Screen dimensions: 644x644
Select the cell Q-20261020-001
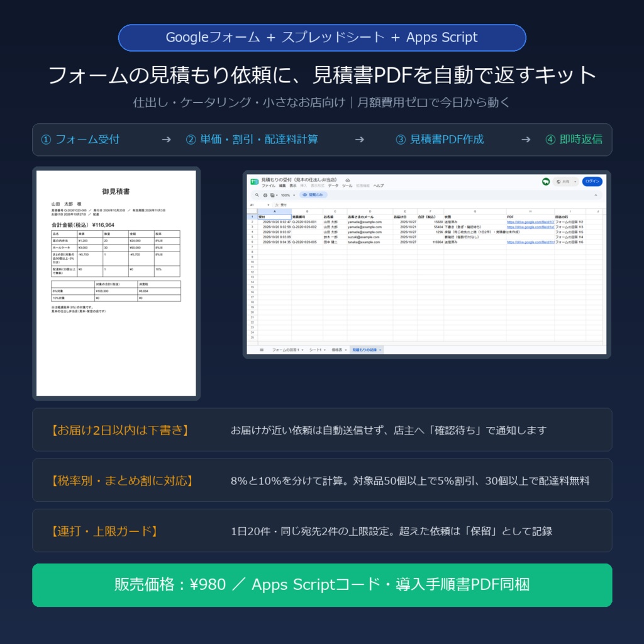(x=307, y=222)
